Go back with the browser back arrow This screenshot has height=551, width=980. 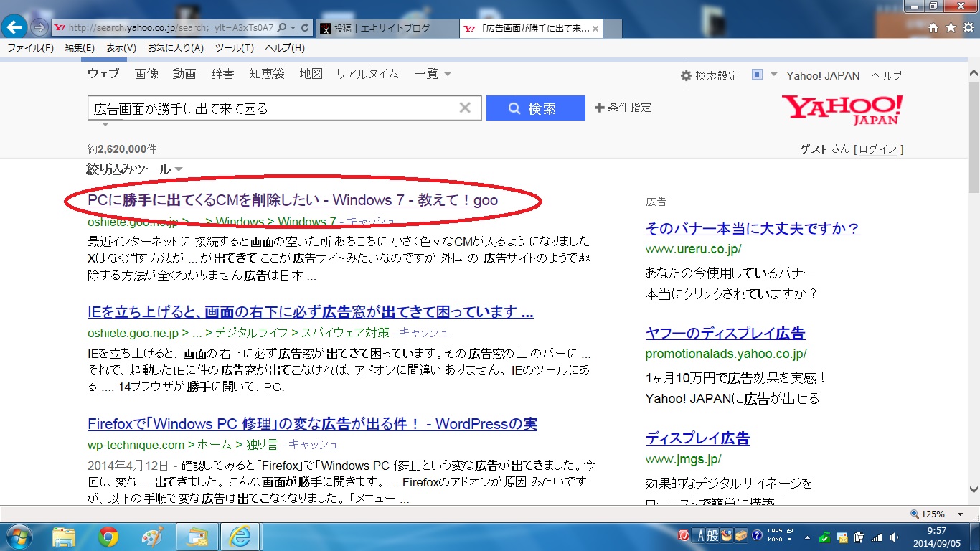pos(15,27)
